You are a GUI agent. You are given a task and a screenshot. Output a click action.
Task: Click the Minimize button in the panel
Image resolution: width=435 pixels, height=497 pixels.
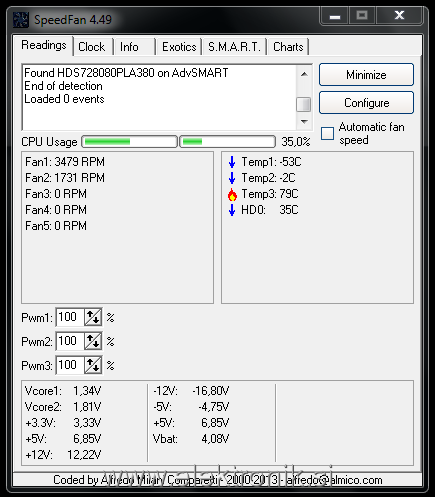pos(366,75)
